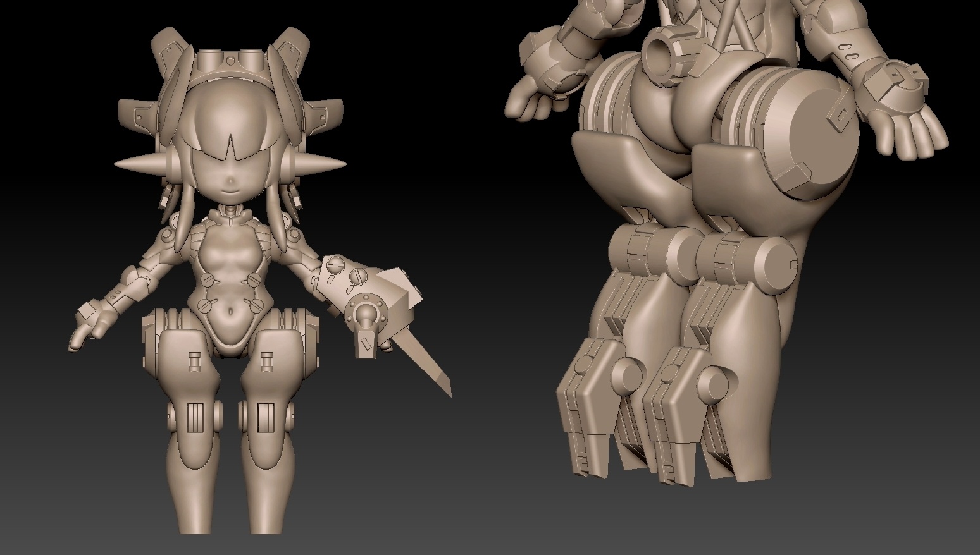Click the goggles on the figure's headgear
The image size is (980, 555).
pyautogui.click(x=230, y=61)
